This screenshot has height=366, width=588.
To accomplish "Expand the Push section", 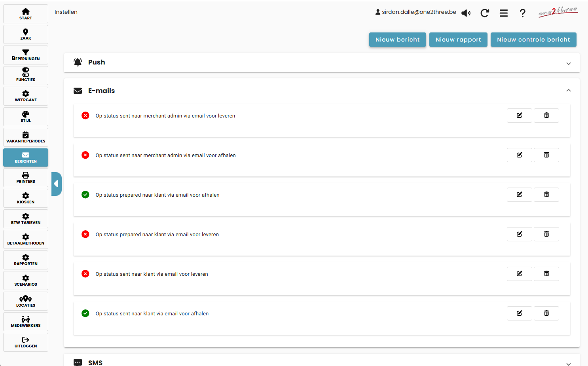I will (568, 63).
